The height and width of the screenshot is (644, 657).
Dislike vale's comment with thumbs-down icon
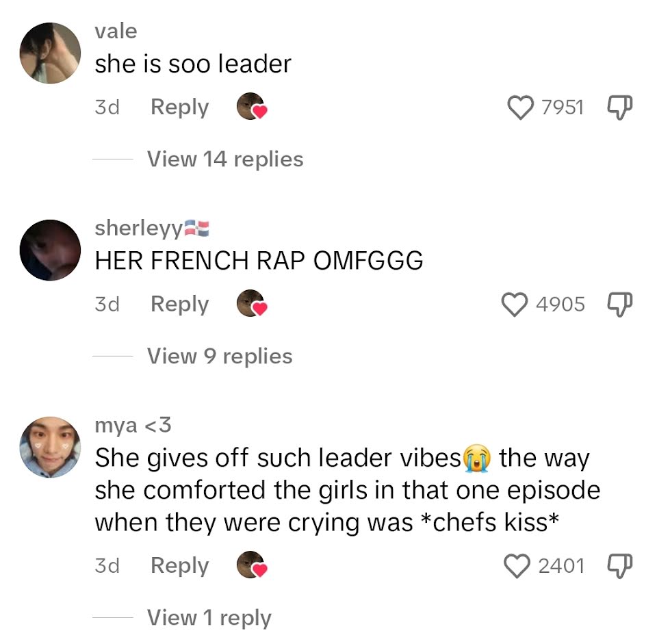coord(620,107)
